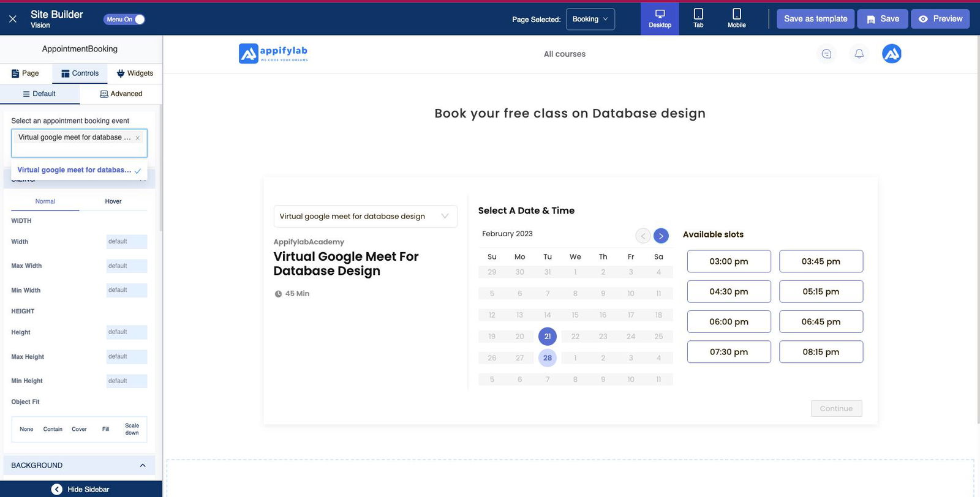
Task: Open the Advanced controls tab
Action: 121,94
